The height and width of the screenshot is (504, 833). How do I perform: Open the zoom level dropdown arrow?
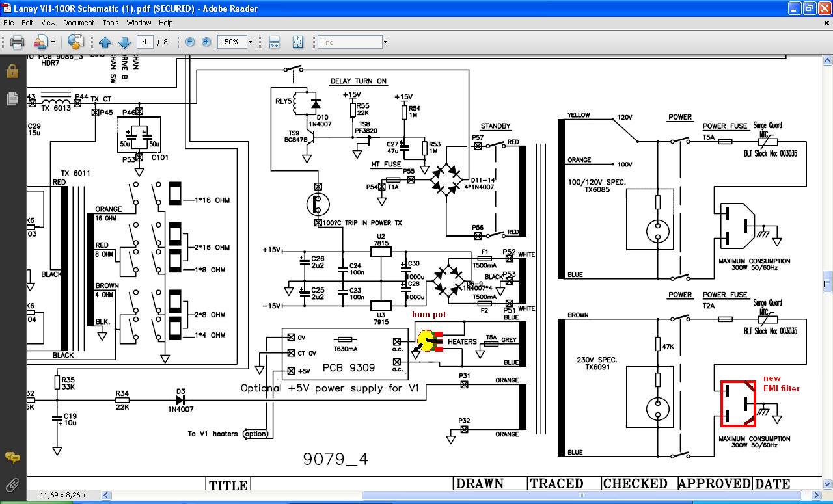point(250,42)
